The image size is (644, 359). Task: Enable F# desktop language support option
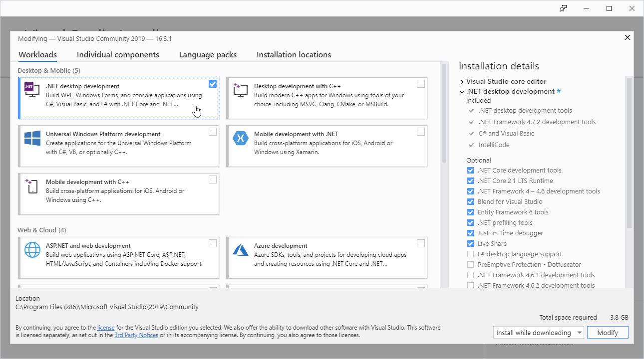pos(470,254)
